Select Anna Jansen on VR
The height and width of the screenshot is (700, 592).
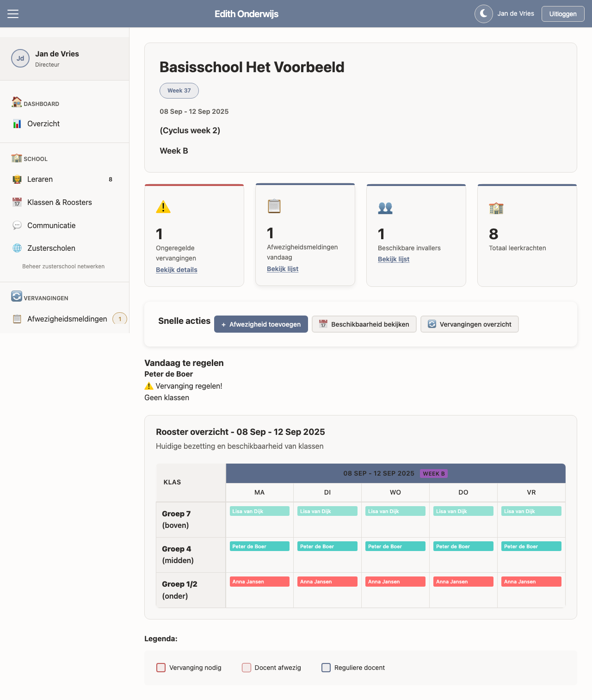[x=531, y=582]
